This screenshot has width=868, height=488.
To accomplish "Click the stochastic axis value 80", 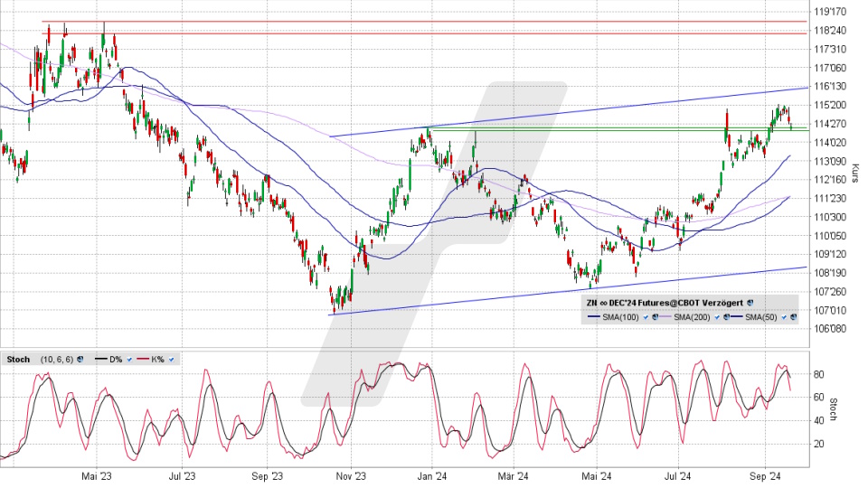I will tap(819, 374).
